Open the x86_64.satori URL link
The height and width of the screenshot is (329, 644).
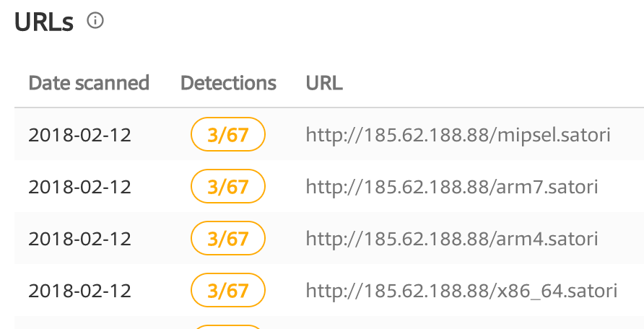pos(461,291)
